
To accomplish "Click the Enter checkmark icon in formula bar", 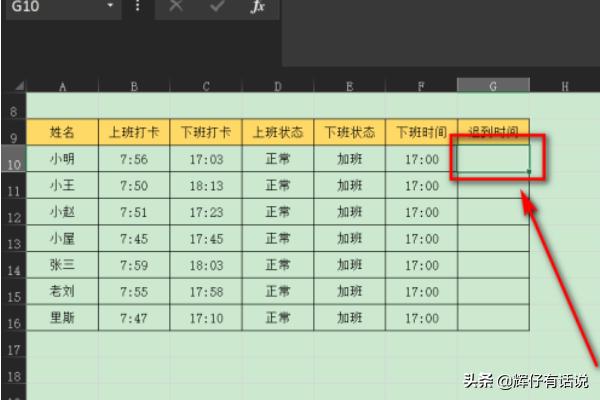I will pyautogui.click(x=217, y=7).
